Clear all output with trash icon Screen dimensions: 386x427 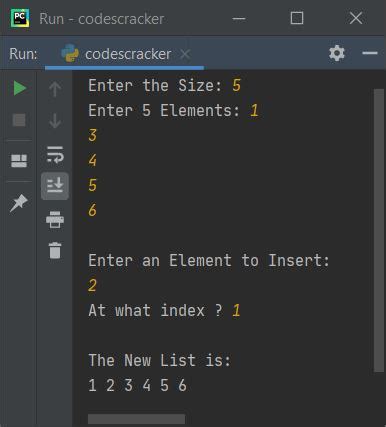[x=55, y=250]
